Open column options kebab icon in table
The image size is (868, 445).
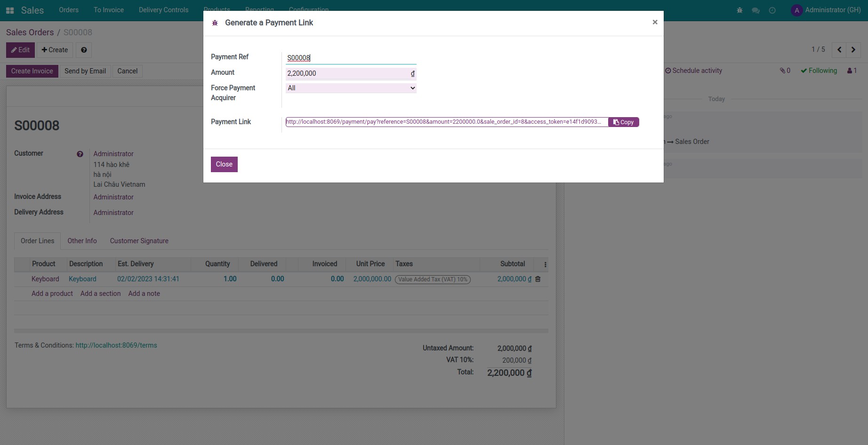point(545,264)
